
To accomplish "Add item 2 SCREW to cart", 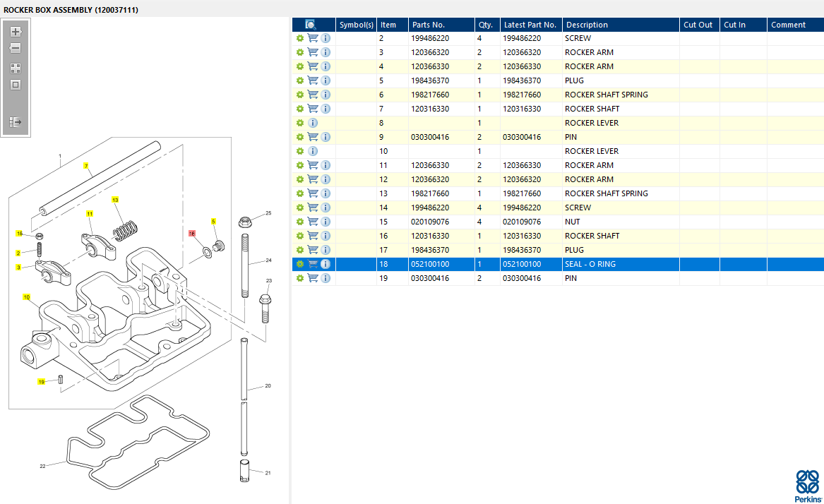I will [x=313, y=38].
